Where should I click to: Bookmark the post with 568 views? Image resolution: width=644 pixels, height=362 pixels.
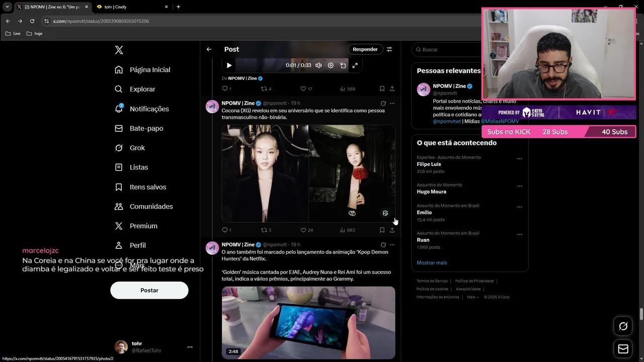point(382,88)
